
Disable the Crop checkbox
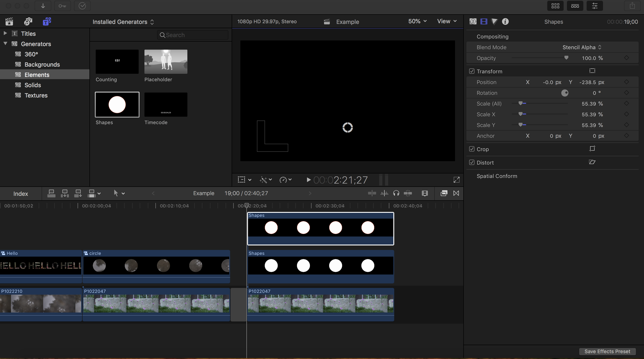[x=472, y=149]
